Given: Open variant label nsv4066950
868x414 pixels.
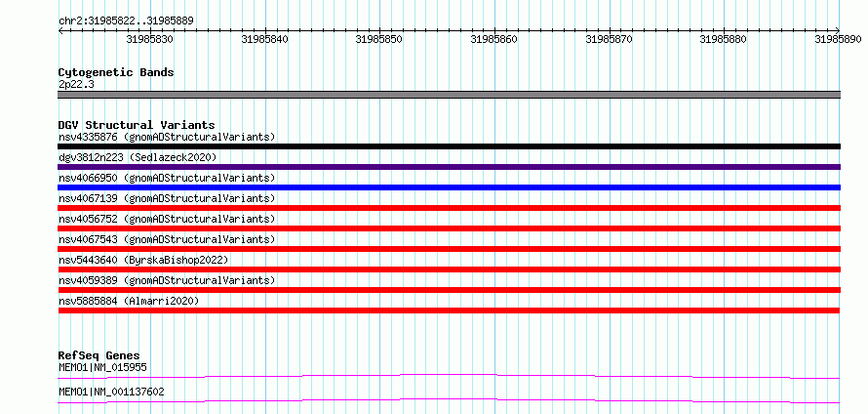Looking at the screenshot, I should click(x=167, y=178).
